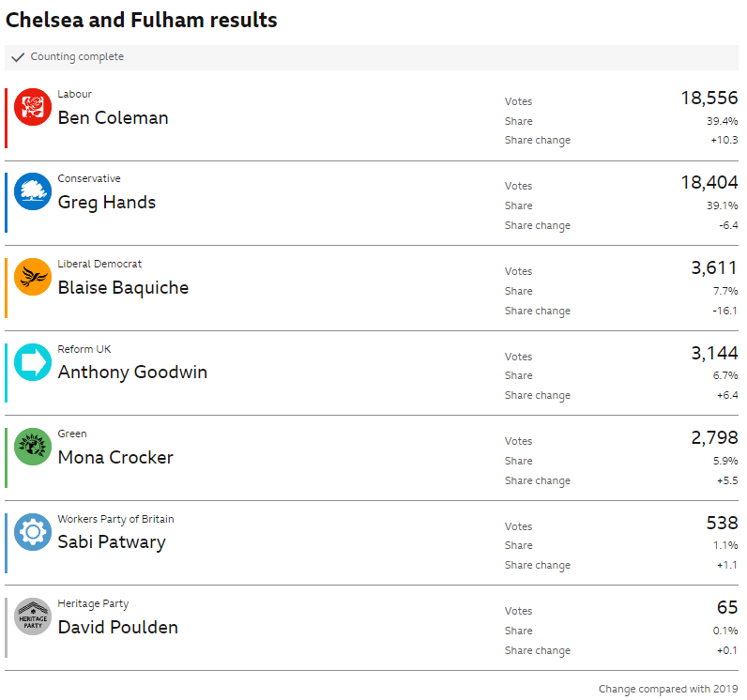Click Sabi Patwary's +1.1 share change value
The width and height of the screenshot is (747, 700).
724,565
